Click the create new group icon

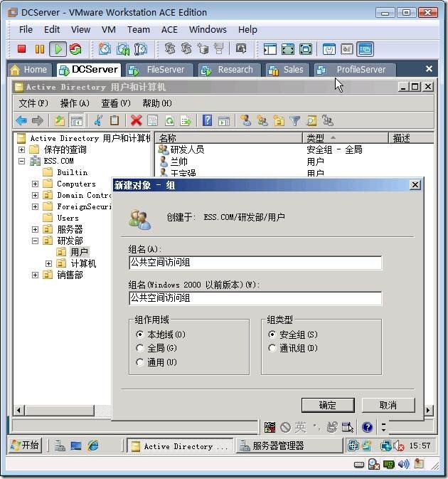point(262,121)
